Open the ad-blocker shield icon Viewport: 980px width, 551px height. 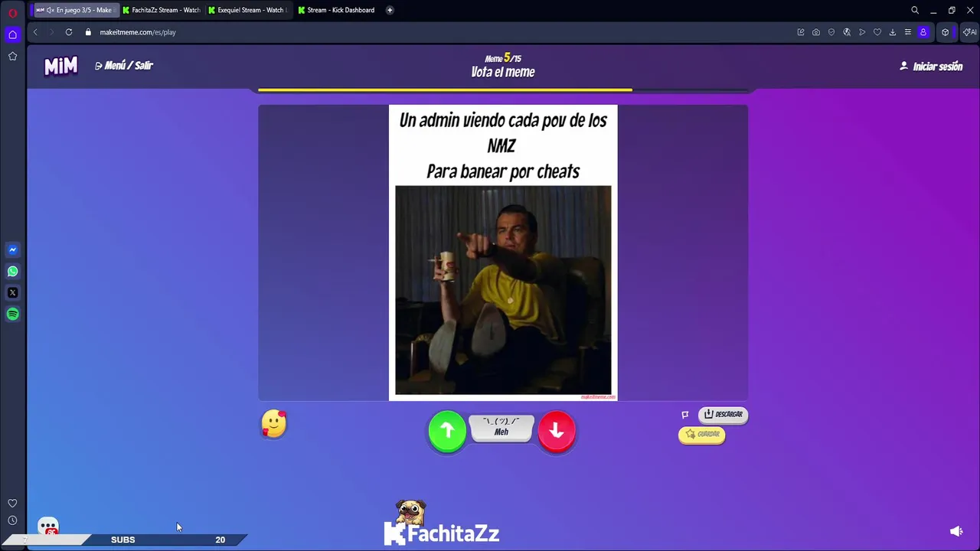point(831,32)
